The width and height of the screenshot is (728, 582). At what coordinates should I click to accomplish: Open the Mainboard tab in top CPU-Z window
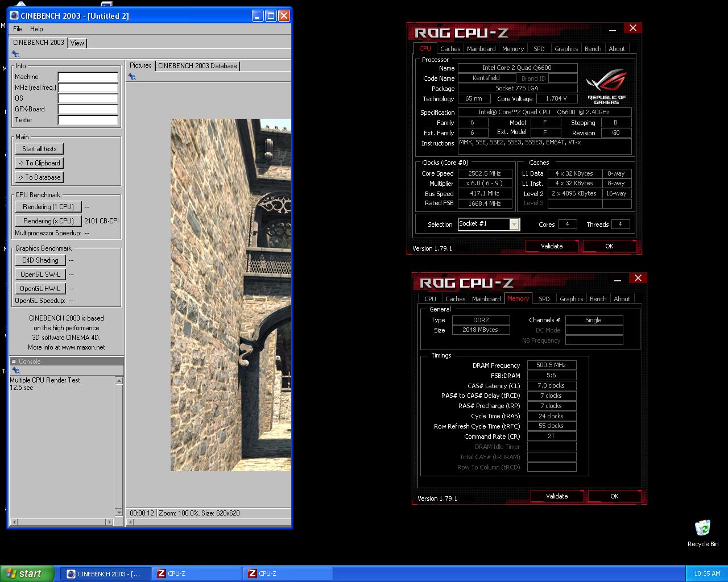point(481,49)
